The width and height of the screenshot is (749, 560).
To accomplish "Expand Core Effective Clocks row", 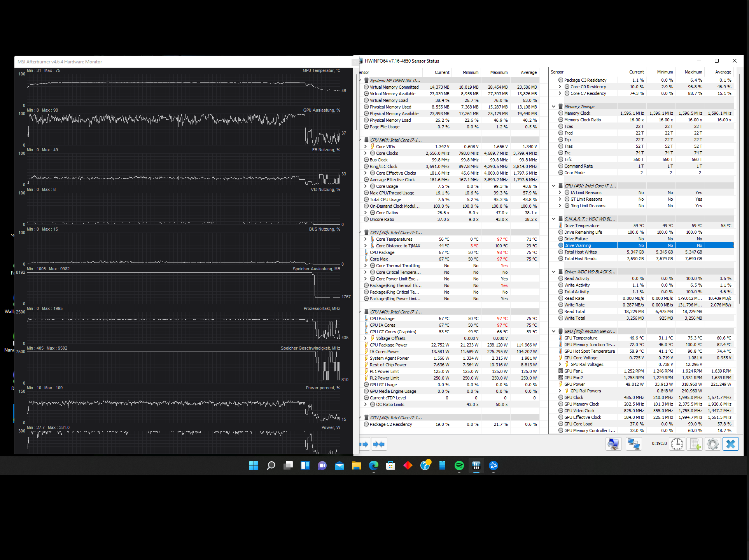I will click(x=365, y=173).
